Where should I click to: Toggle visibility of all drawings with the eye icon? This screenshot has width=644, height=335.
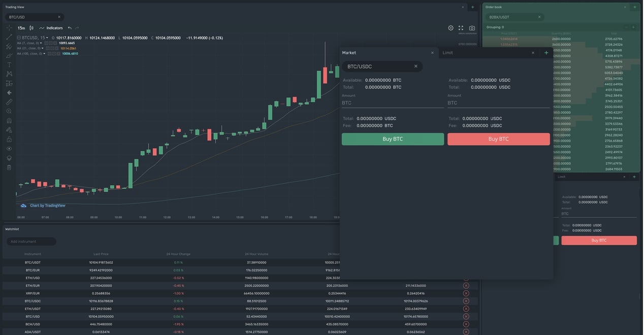[9, 149]
